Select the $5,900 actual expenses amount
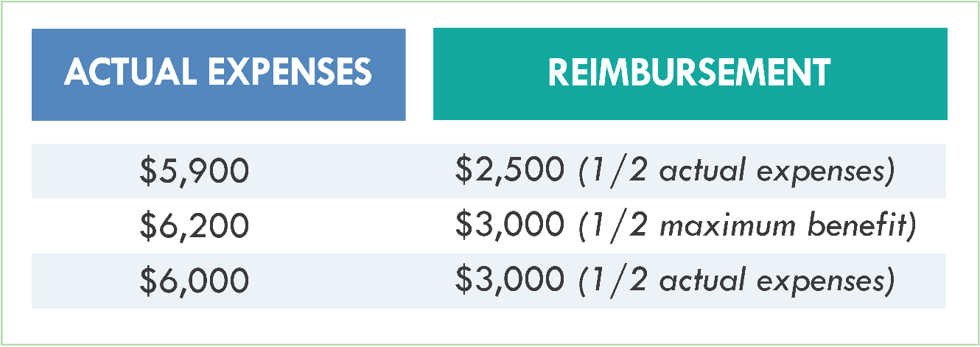The height and width of the screenshot is (347, 980). coord(195,172)
